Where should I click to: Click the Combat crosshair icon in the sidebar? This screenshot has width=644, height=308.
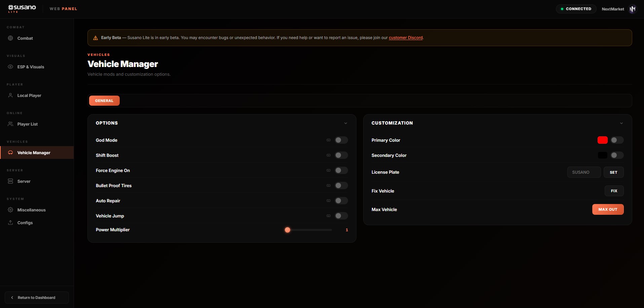(x=10, y=38)
